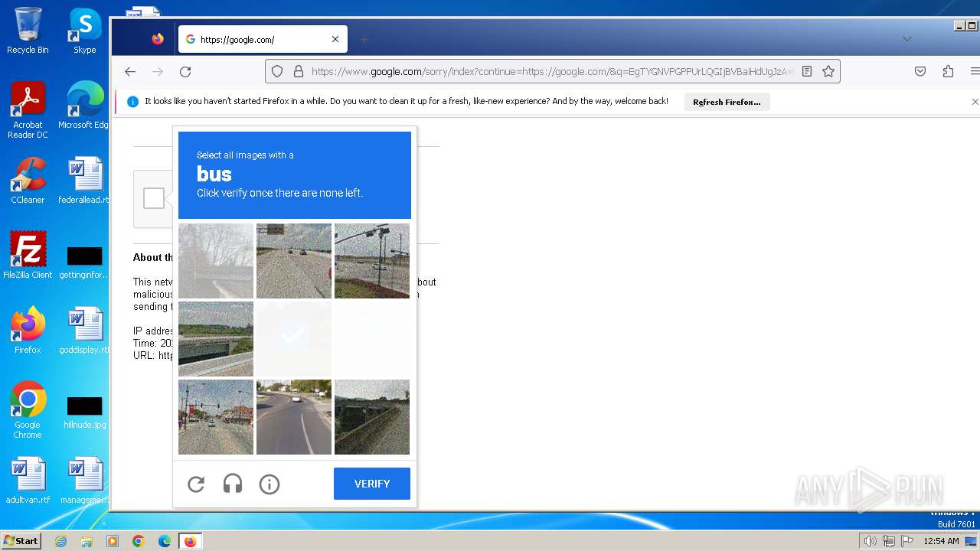The height and width of the screenshot is (551, 980).
Task: Show the 12:54 AM clock calendar
Action: coord(941,541)
